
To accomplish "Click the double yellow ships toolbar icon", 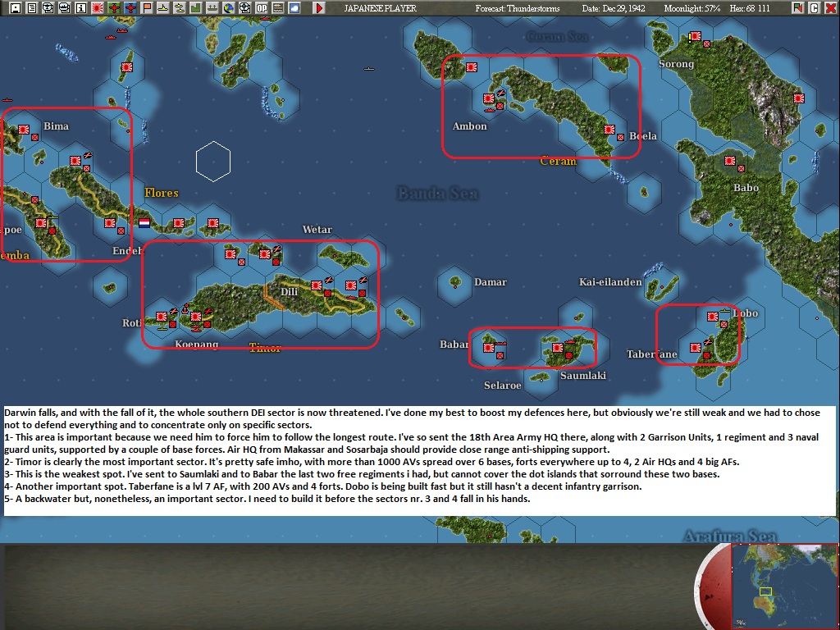I will tap(180, 7).
